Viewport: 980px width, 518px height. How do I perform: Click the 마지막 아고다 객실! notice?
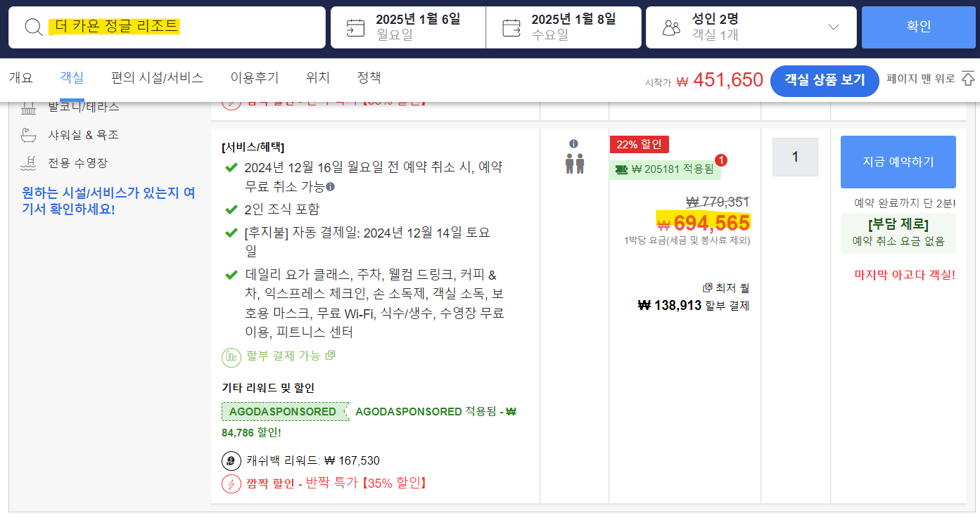(905, 275)
